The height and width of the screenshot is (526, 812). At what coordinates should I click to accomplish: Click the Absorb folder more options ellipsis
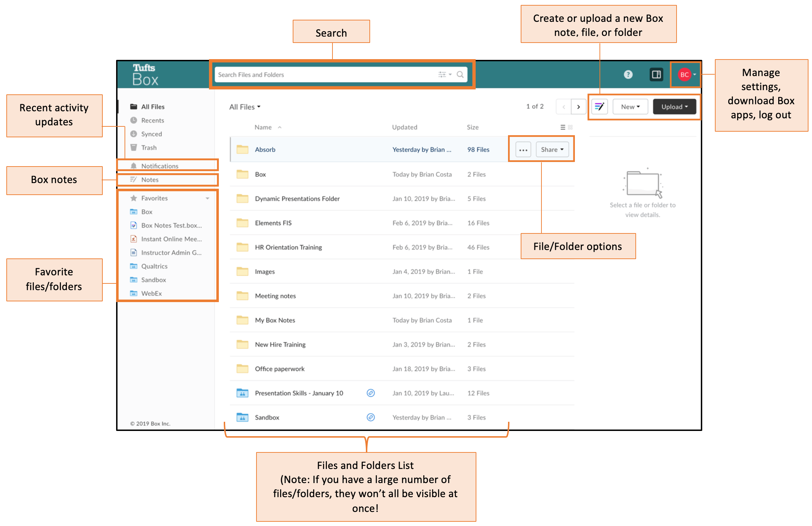tap(523, 150)
